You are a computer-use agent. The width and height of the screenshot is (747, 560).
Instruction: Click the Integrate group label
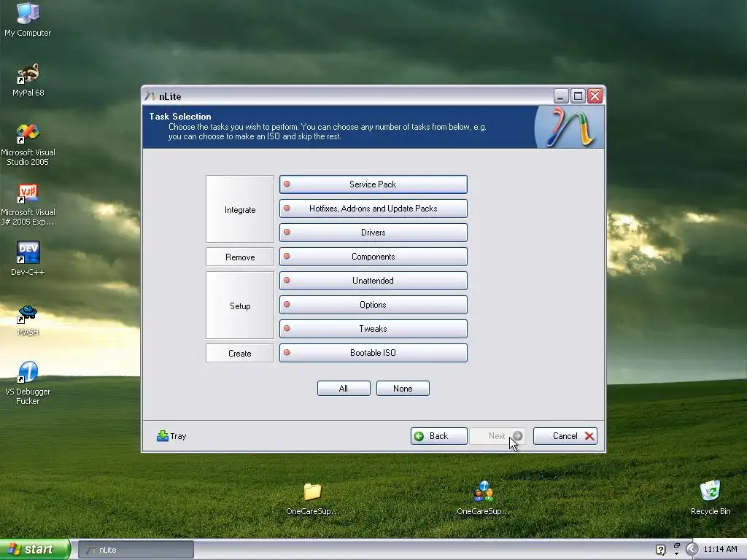coord(240,209)
